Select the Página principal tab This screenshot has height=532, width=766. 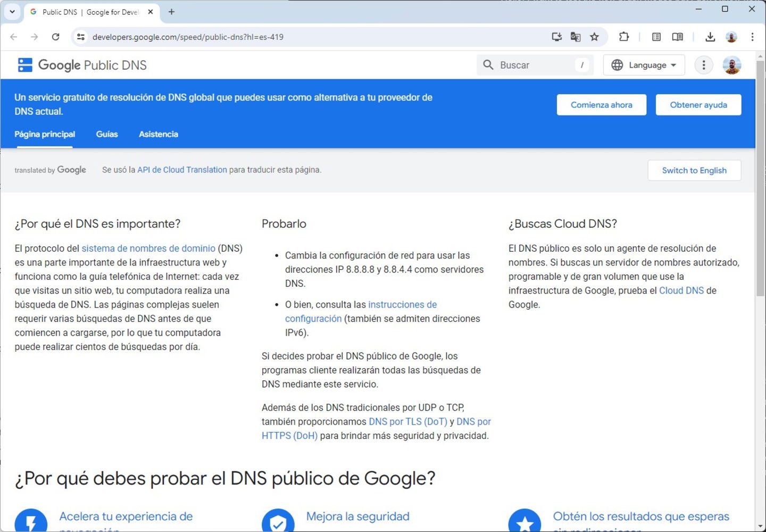click(45, 134)
